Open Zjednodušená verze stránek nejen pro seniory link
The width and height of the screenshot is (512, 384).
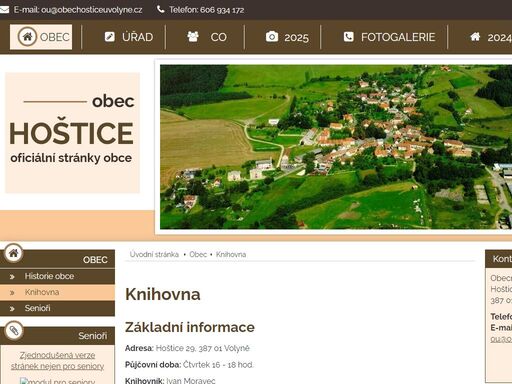pos(57,361)
